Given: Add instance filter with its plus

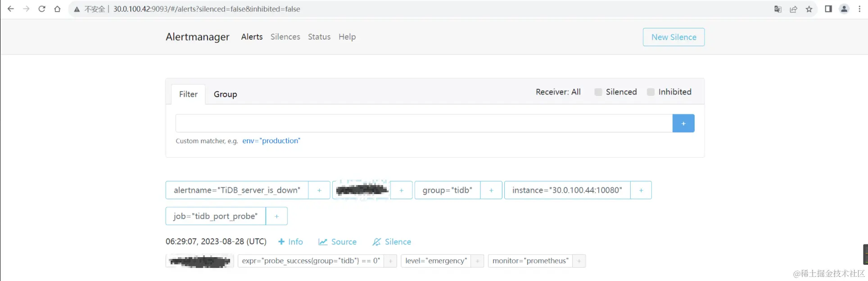Looking at the screenshot, I should coord(641,190).
